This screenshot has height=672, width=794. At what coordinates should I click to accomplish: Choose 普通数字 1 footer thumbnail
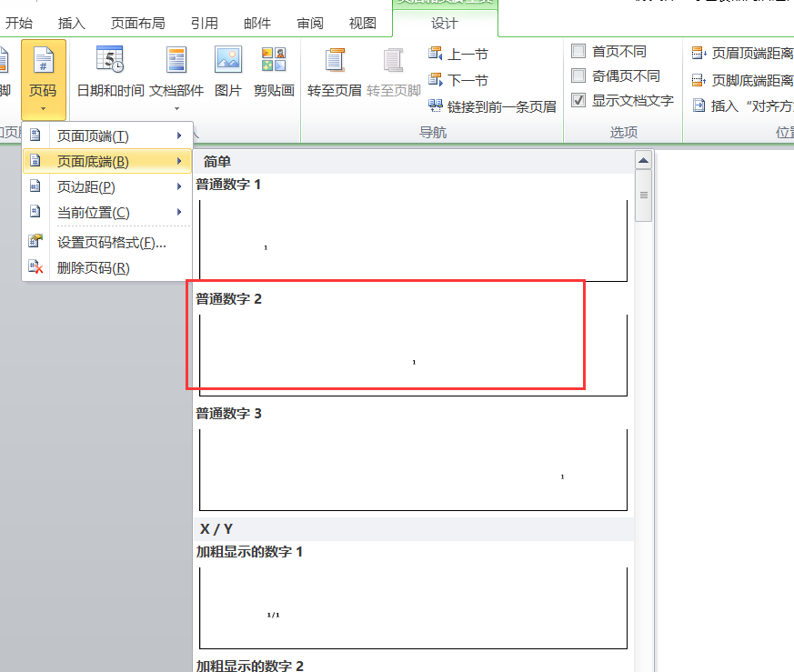point(413,241)
